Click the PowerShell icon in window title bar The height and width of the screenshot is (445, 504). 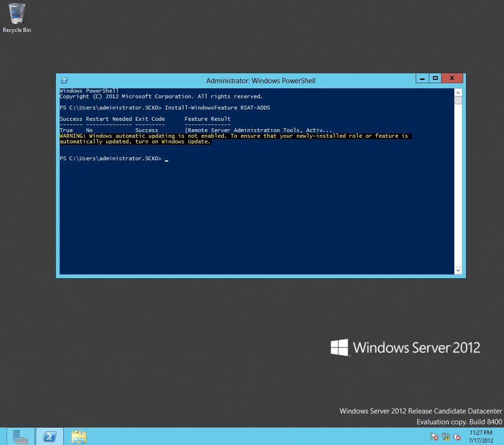tap(64, 80)
